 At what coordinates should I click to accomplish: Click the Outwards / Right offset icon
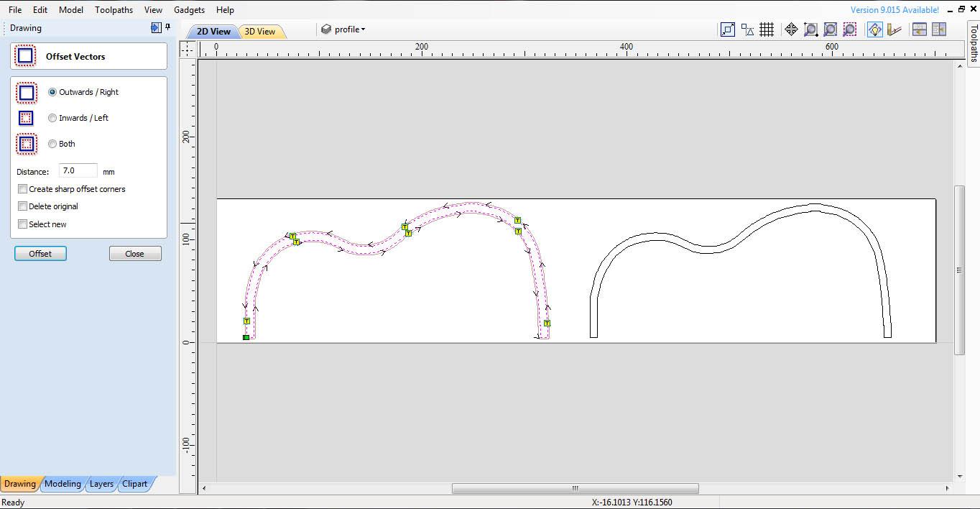coord(27,92)
